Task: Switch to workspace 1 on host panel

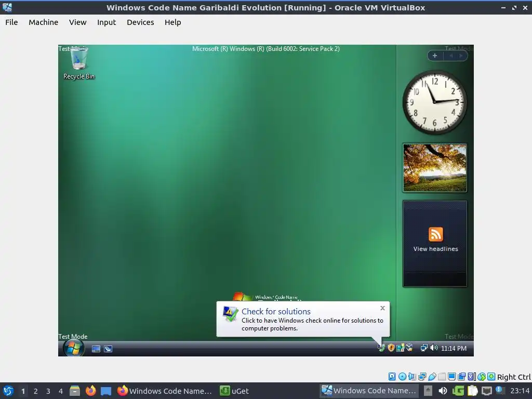Action: 23,391
